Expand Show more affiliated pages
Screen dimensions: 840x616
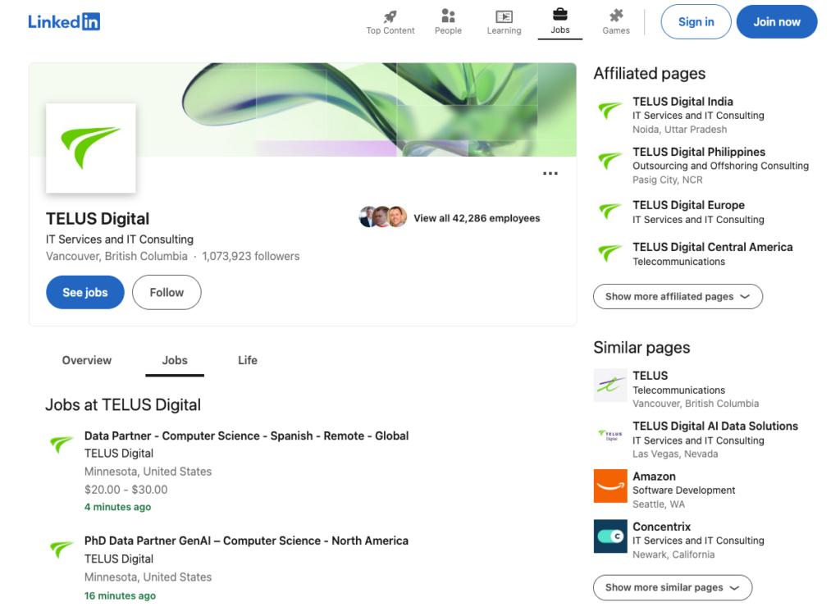[x=678, y=296]
